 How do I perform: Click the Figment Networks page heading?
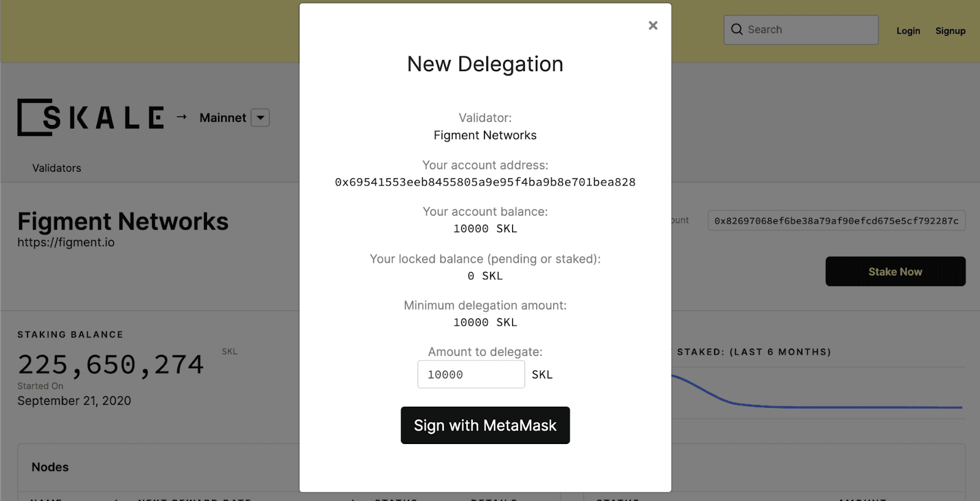coord(123,222)
